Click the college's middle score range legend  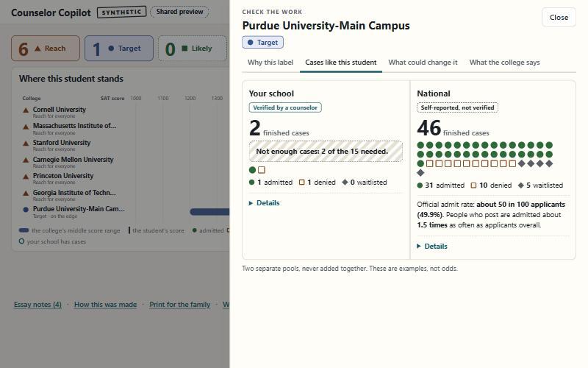tap(70, 230)
